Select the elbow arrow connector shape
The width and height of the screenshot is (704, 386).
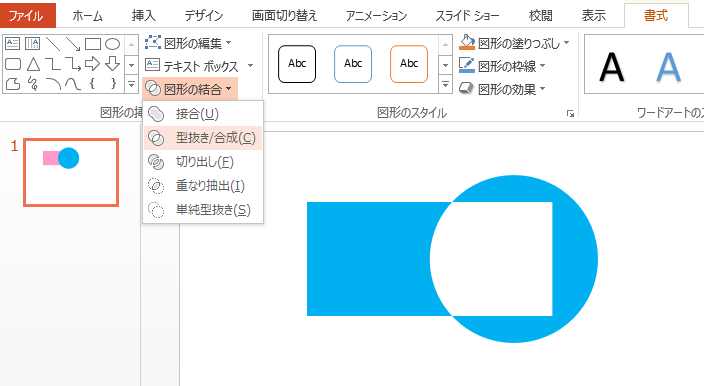[73, 64]
